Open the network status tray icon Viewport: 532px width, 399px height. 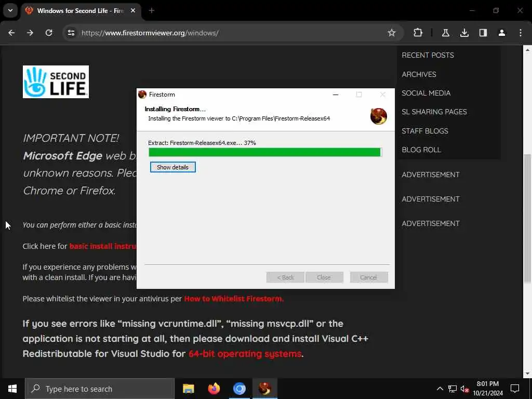pyautogui.click(x=453, y=389)
